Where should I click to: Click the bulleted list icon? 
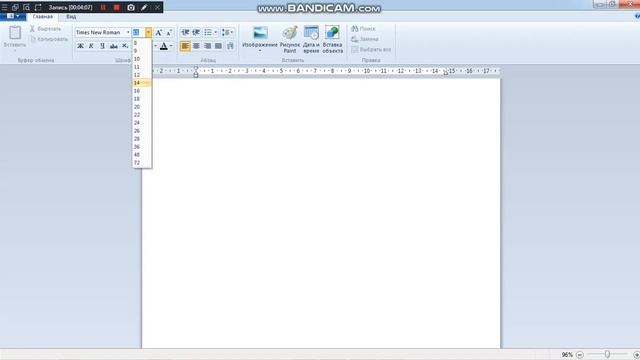pos(208,32)
